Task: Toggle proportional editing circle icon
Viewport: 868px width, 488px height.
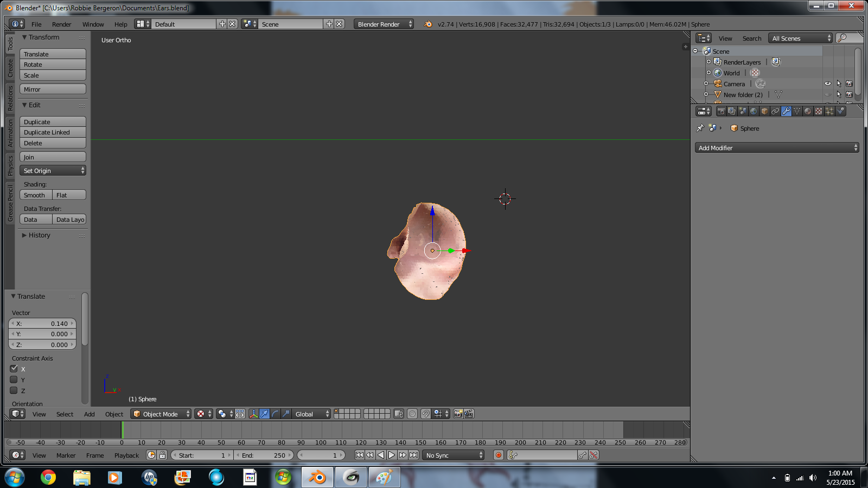Action: pyautogui.click(x=412, y=414)
